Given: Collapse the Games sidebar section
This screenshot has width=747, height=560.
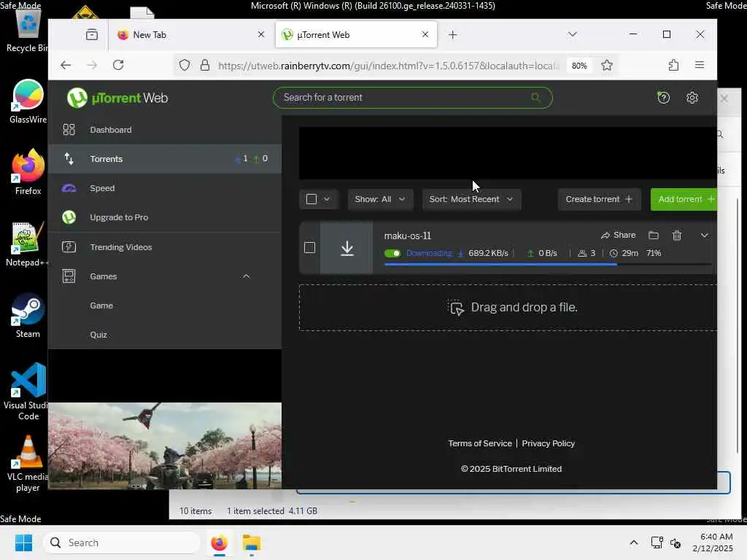Looking at the screenshot, I should pos(246,276).
